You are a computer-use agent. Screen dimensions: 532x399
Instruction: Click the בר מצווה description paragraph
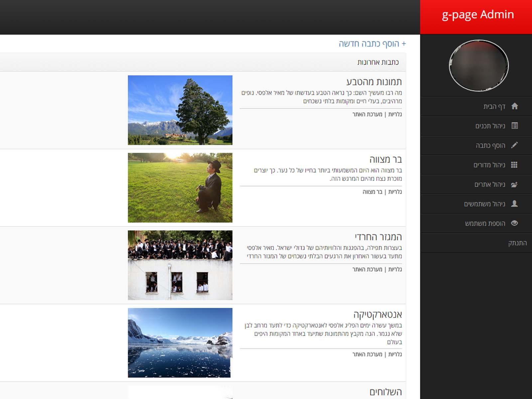pos(328,174)
